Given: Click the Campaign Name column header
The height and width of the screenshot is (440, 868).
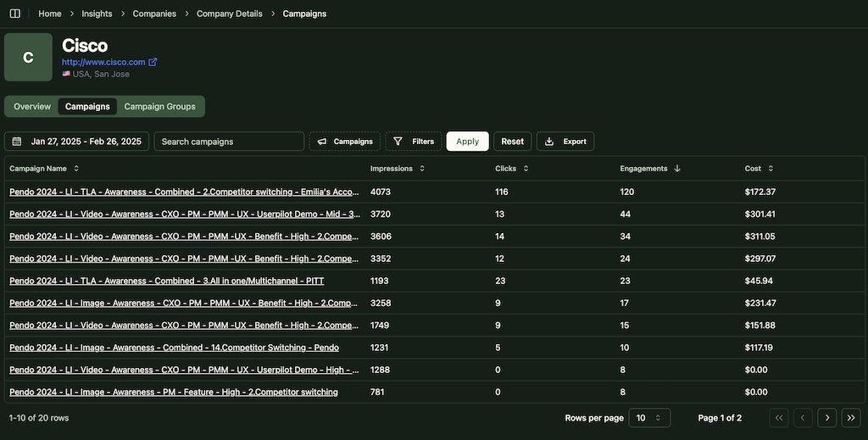Looking at the screenshot, I should [37, 168].
